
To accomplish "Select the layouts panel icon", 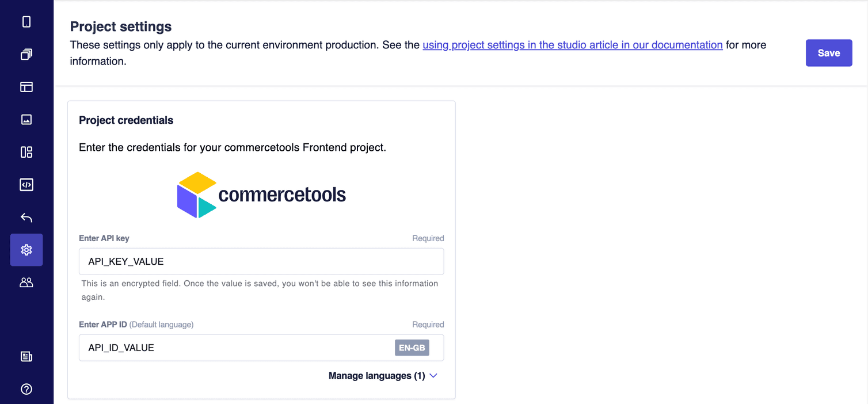I will coord(26,86).
